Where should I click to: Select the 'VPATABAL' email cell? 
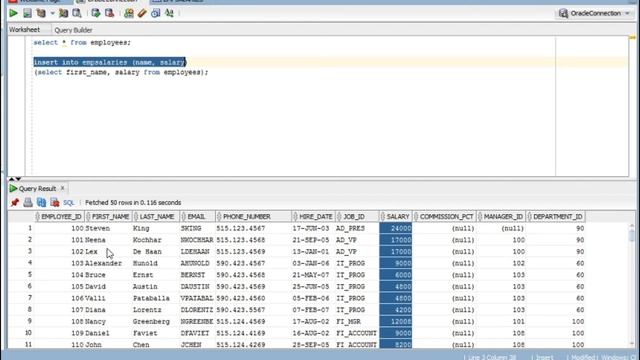tap(197, 298)
